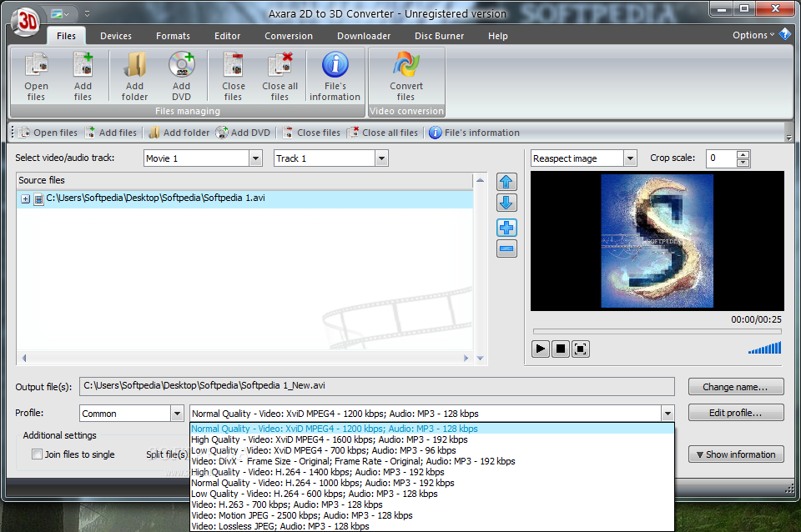Click Open files in the quick toolbar
801x532 pixels.
48,133
